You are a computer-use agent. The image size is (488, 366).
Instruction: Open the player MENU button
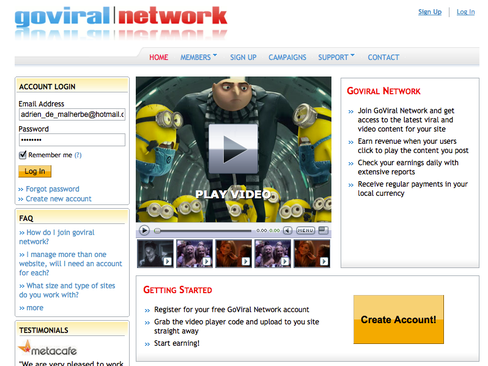(x=305, y=230)
